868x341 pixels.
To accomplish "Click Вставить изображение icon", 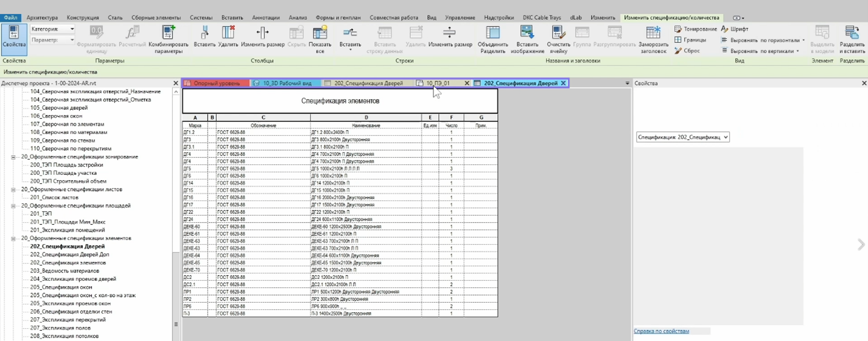I will [527, 40].
